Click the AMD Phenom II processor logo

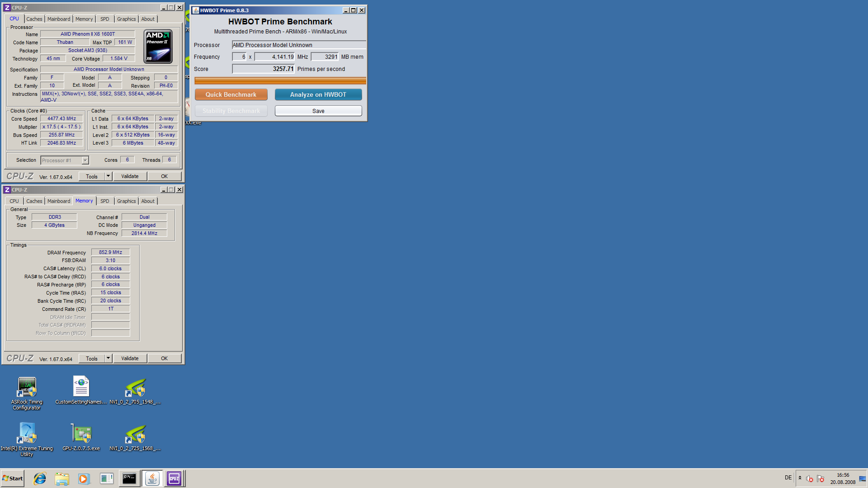pos(158,47)
